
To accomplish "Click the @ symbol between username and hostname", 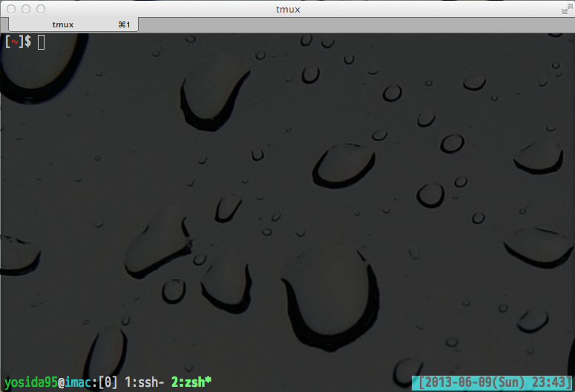I will [61, 382].
